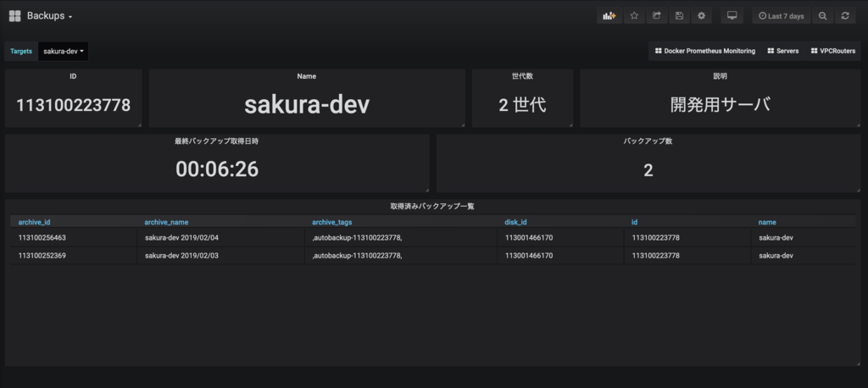Screen dimensions: 868x388
Task: Click the 113100223778 ID value
Action: click(73, 104)
